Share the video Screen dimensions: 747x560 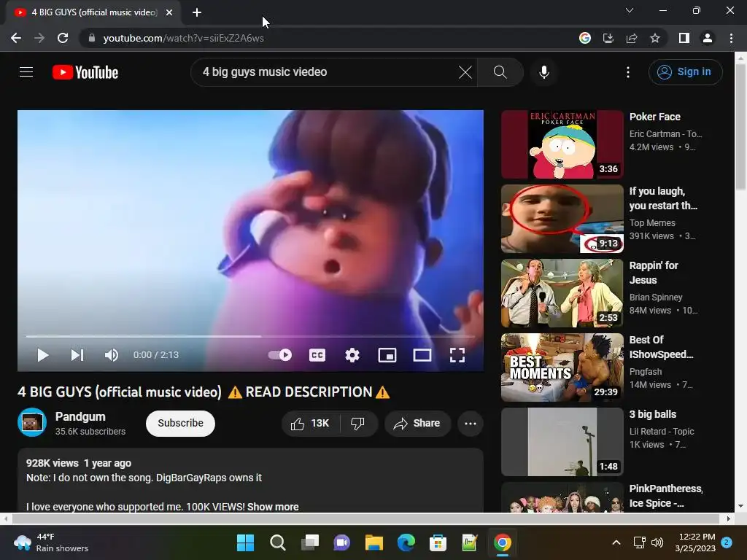tap(417, 424)
